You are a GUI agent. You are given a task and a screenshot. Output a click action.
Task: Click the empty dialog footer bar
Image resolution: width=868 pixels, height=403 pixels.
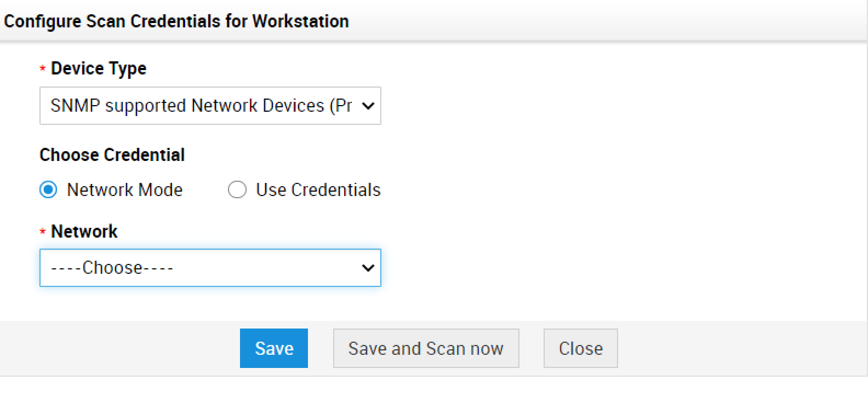740,348
